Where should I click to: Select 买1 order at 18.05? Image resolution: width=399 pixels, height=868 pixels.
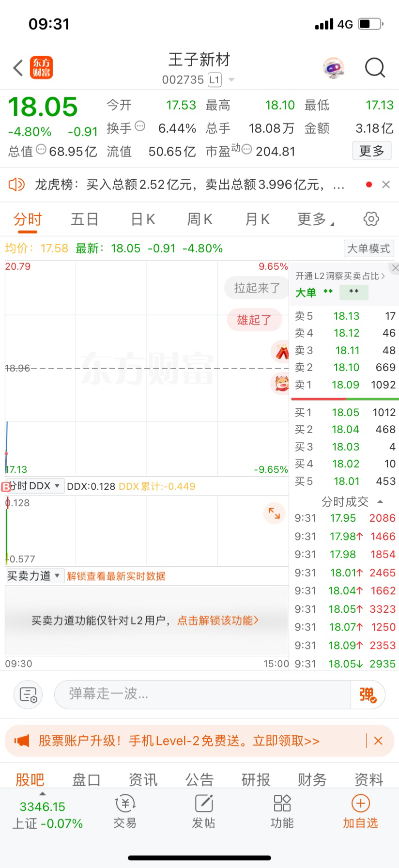click(345, 412)
